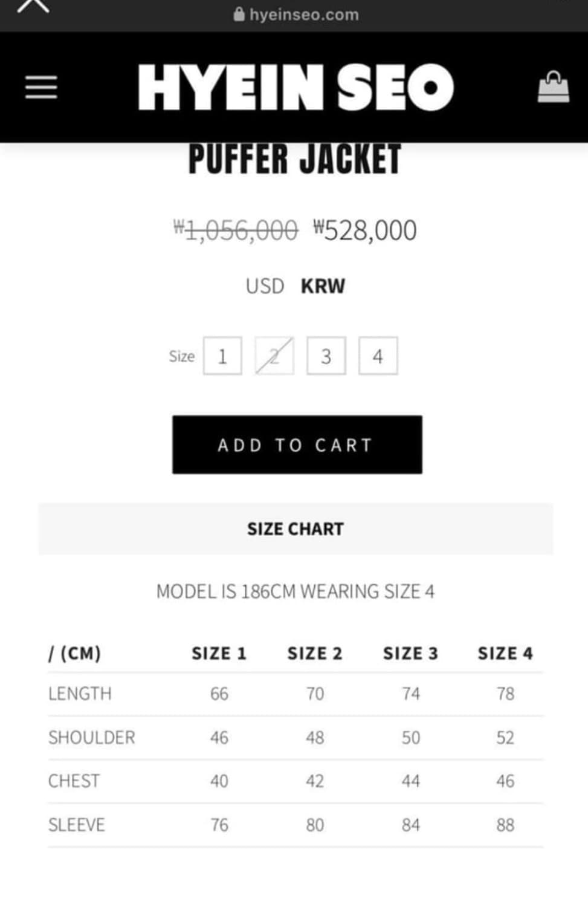Click the SIZE 4 column header

(505, 654)
